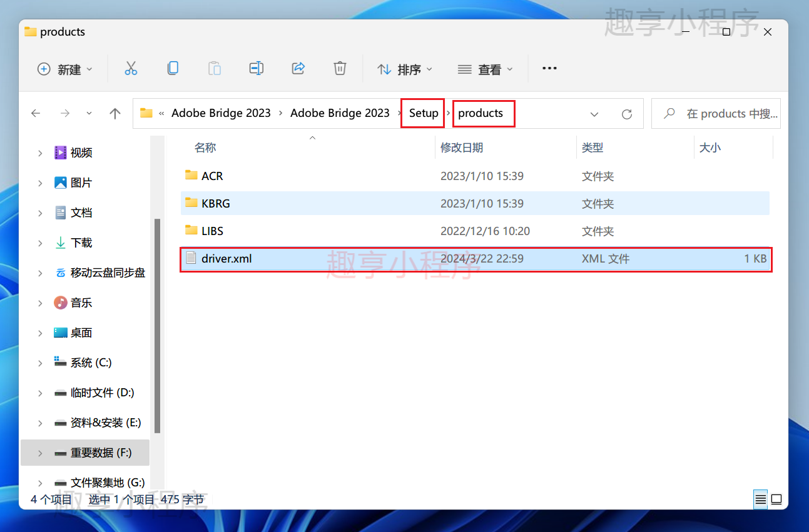The height and width of the screenshot is (532, 809).
Task: Click the folder icon in address bar
Action: 146,113
